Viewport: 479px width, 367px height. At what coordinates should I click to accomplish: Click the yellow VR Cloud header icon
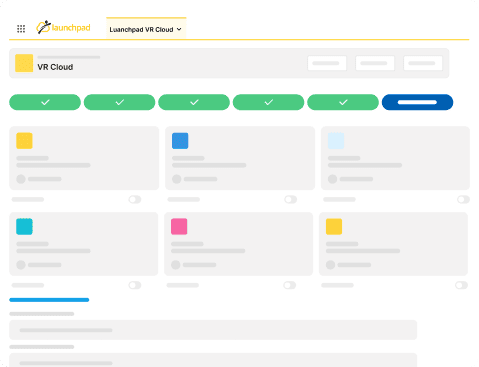click(x=24, y=63)
